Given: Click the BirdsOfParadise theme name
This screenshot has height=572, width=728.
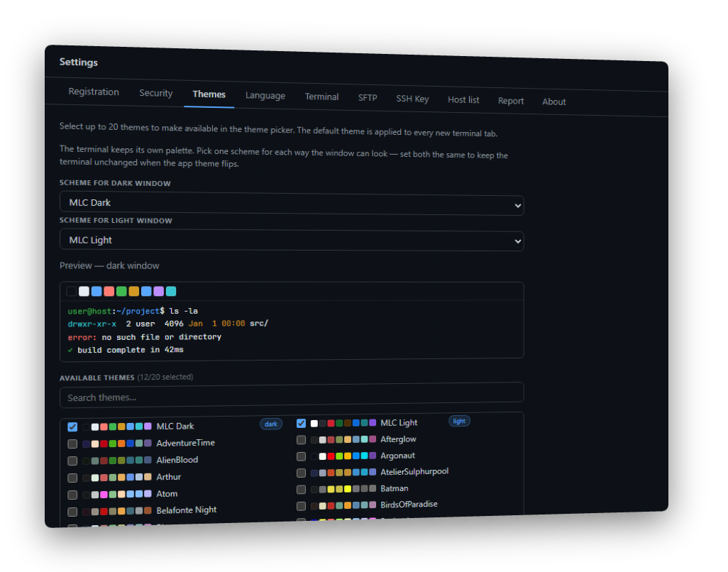Looking at the screenshot, I should 409,504.
